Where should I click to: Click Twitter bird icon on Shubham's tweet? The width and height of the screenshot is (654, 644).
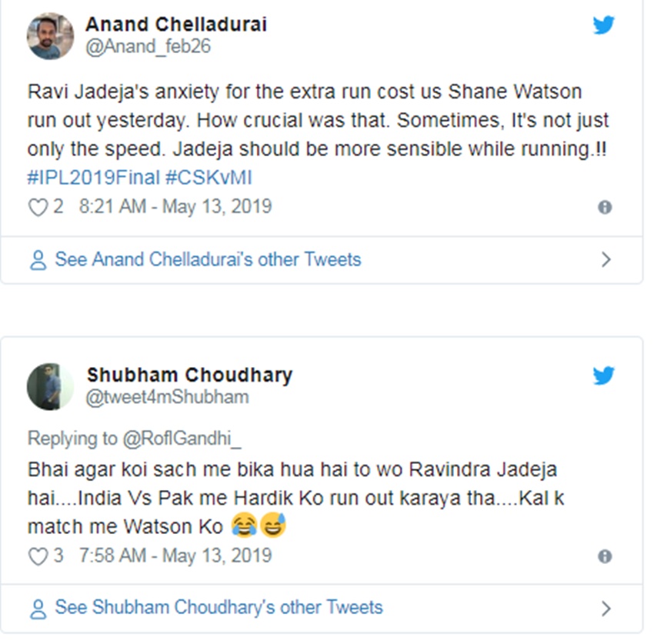[604, 375]
